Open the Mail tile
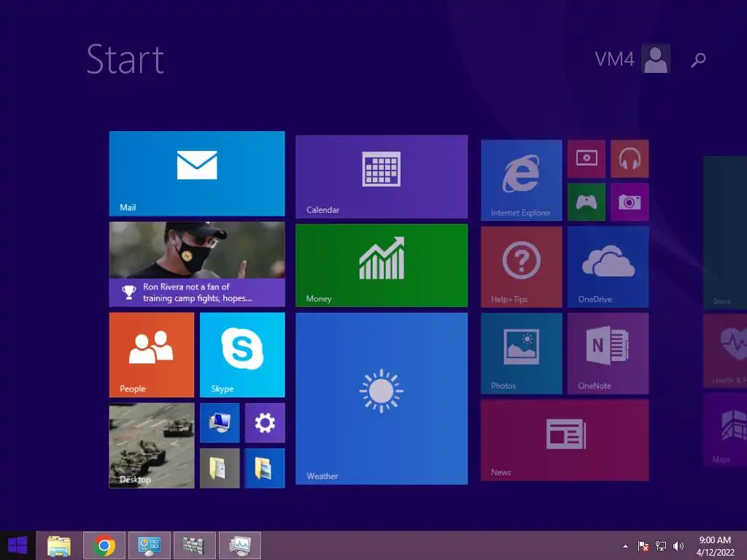The image size is (747, 560). (197, 174)
